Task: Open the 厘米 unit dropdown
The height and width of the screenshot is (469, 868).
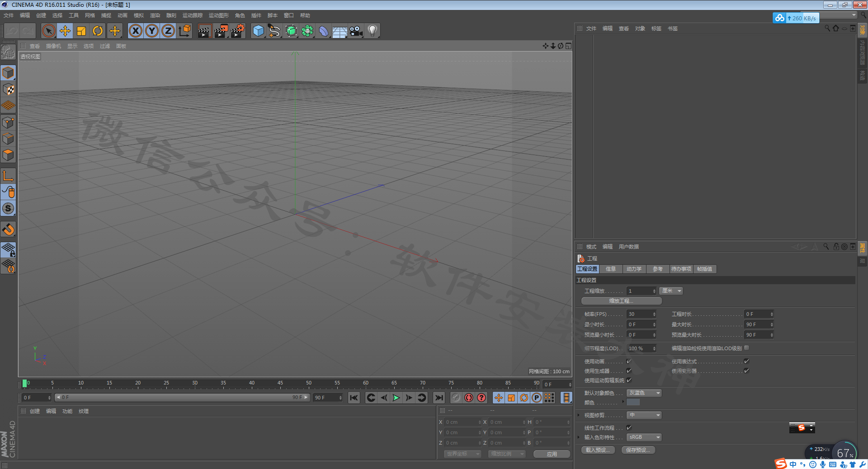Action: (671, 291)
